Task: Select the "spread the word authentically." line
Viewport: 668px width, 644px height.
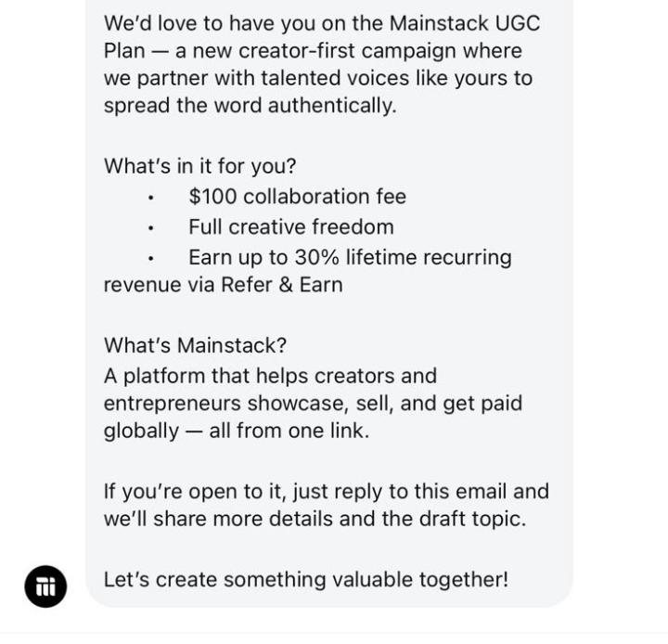Action: point(250,105)
